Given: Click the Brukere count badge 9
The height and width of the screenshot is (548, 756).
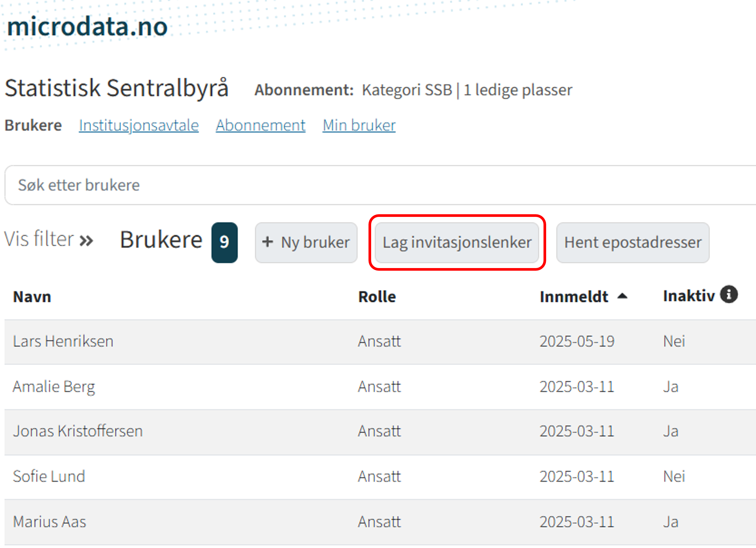Looking at the screenshot, I should [224, 242].
